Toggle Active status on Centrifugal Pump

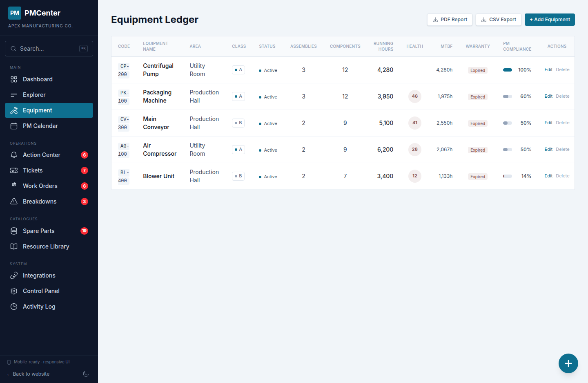click(x=267, y=70)
